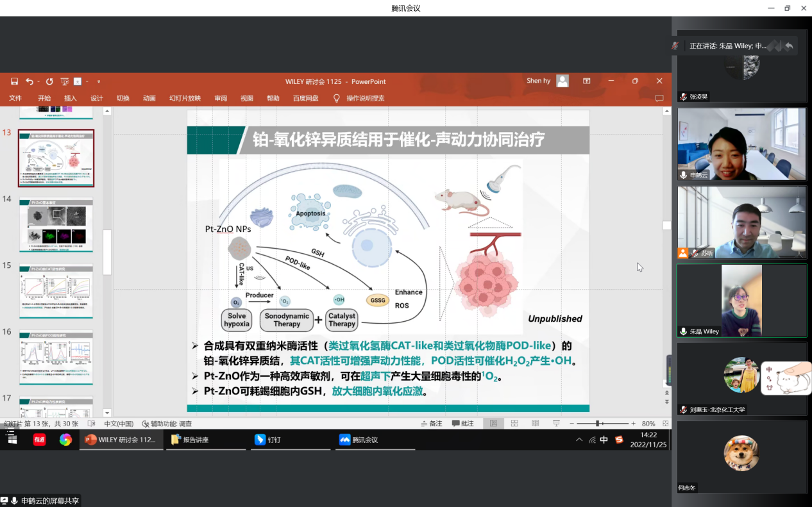The height and width of the screenshot is (507, 812).
Task: Click the Save icon in PowerPoint
Action: 15,81
